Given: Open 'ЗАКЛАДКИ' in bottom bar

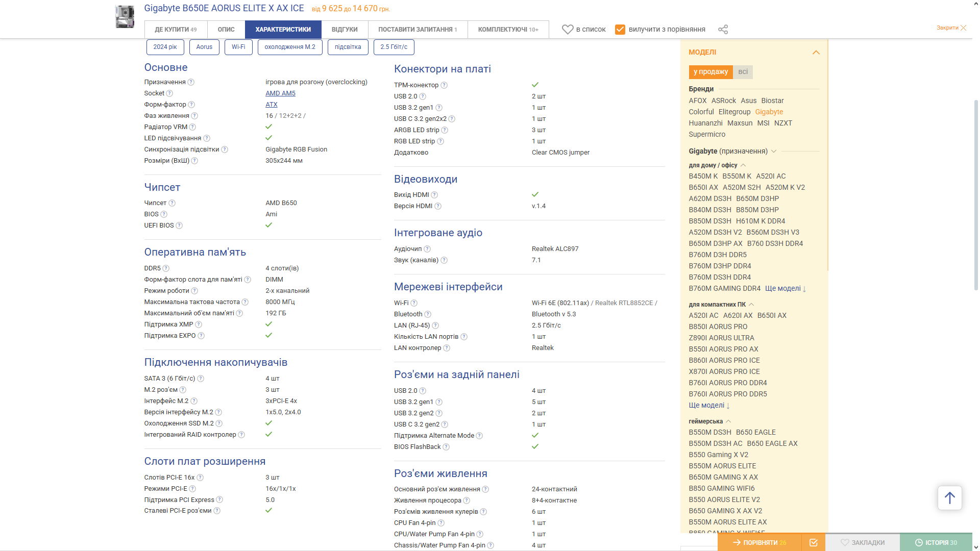Looking at the screenshot, I should (863, 542).
